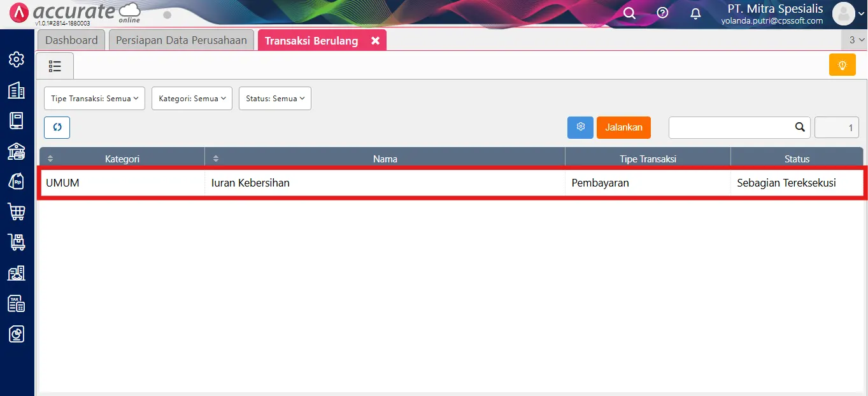Open the Purchase shopping cart icon

(x=17, y=211)
